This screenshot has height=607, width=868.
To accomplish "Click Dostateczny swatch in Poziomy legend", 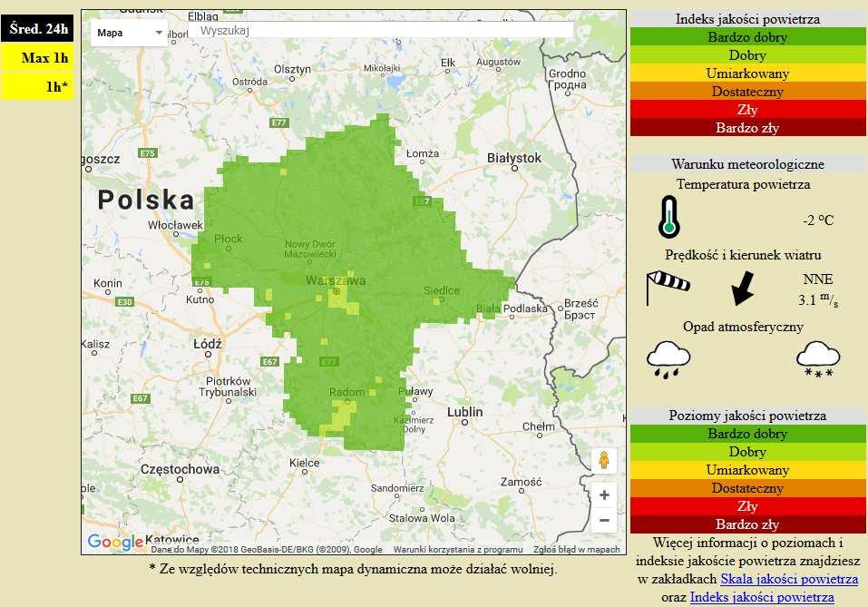I will pyautogui.click(x=748, y=488).
